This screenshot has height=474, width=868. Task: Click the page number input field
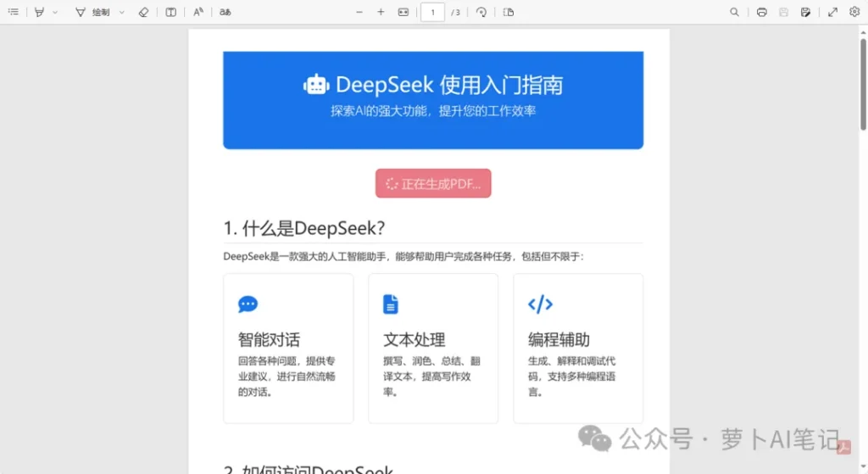[x=433, y=12]
